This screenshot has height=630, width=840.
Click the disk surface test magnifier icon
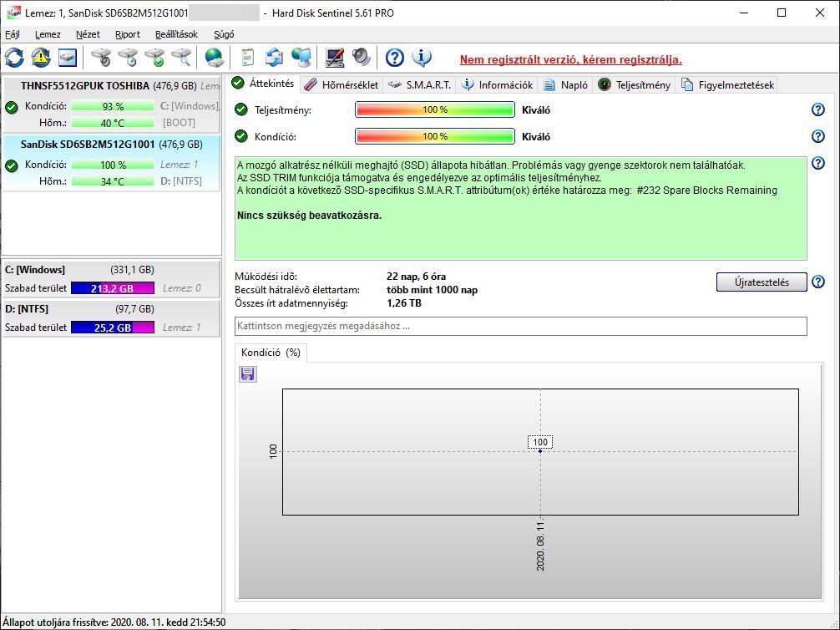[x=181, y=58]
